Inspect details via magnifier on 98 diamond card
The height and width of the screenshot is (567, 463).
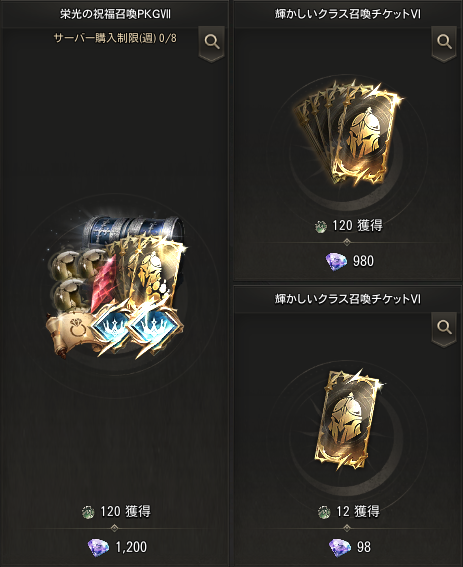[x=444, y=328]
